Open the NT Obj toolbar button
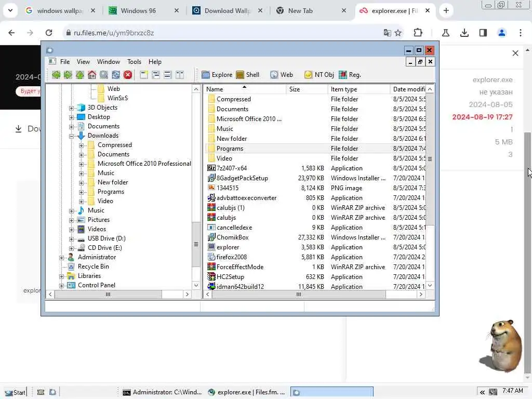The height and width of the screenshot is (399, 532). point(319,75)
